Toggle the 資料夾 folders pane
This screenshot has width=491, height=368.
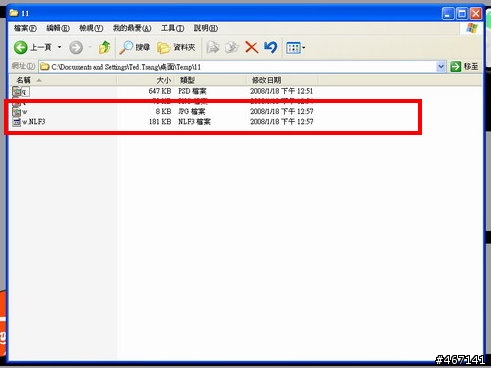click(x=176, y=47)
